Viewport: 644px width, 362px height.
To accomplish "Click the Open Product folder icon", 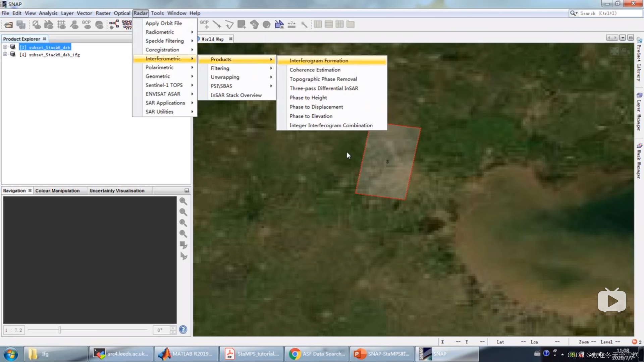I will [x=9, y=24].
